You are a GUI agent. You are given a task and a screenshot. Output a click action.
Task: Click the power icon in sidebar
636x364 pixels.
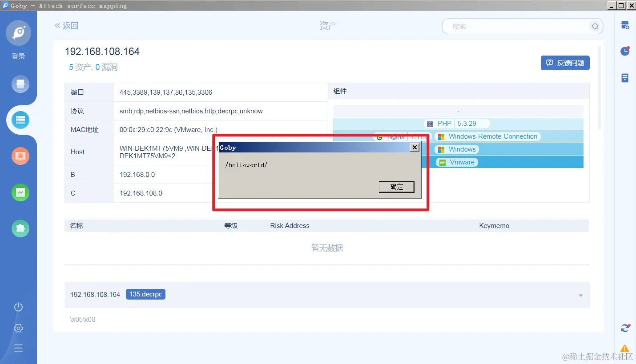pyautogui.click(x=18, y=307)
